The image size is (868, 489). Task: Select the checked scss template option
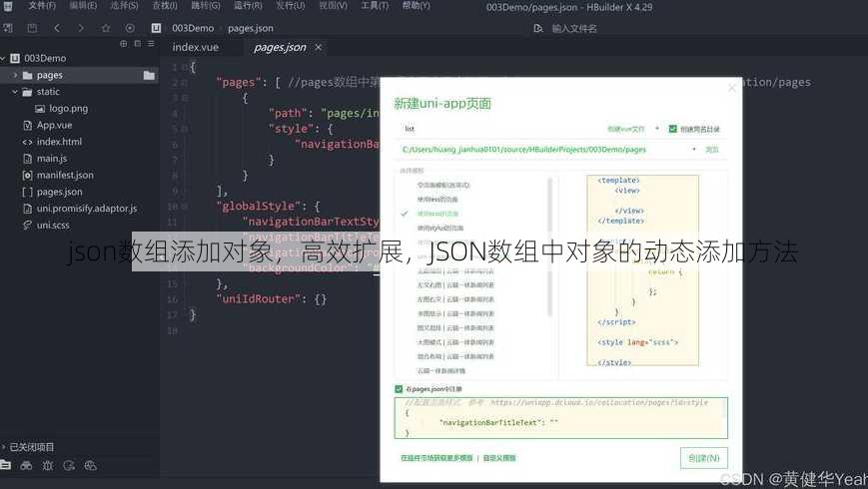(x=437, y=214)
